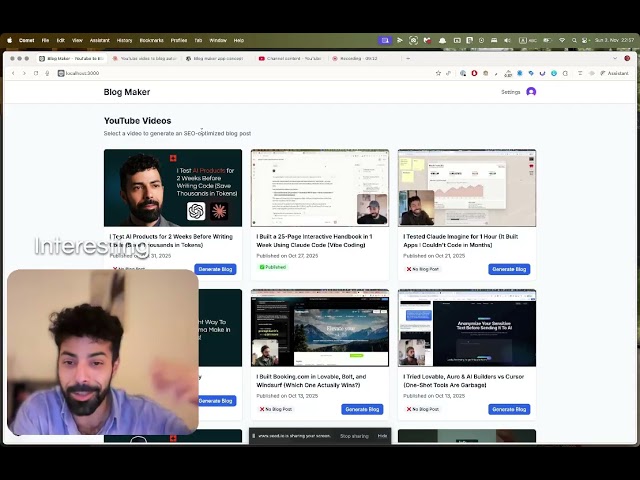Click the purple screen-recording menu bar icon

[x=384, y=40]
